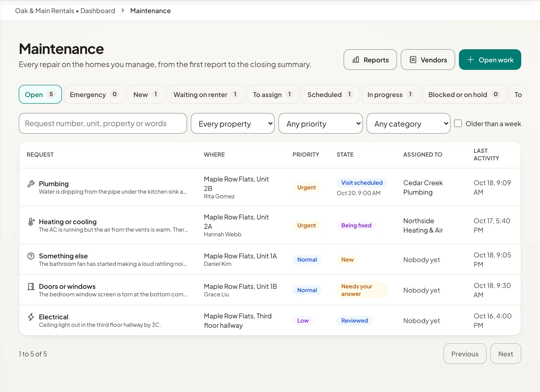The width and height of the screenshot is (540, 392).
Task: Click the thermometer icon for Heating or cooling
Action: [31, 222]
